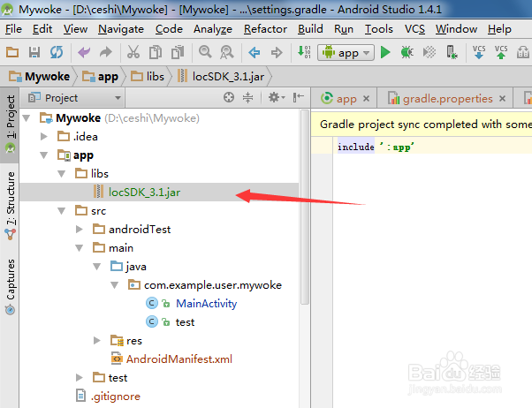This screenshot has height=408, width=532.
Task: Open the Tools menu
Action: 379,29
